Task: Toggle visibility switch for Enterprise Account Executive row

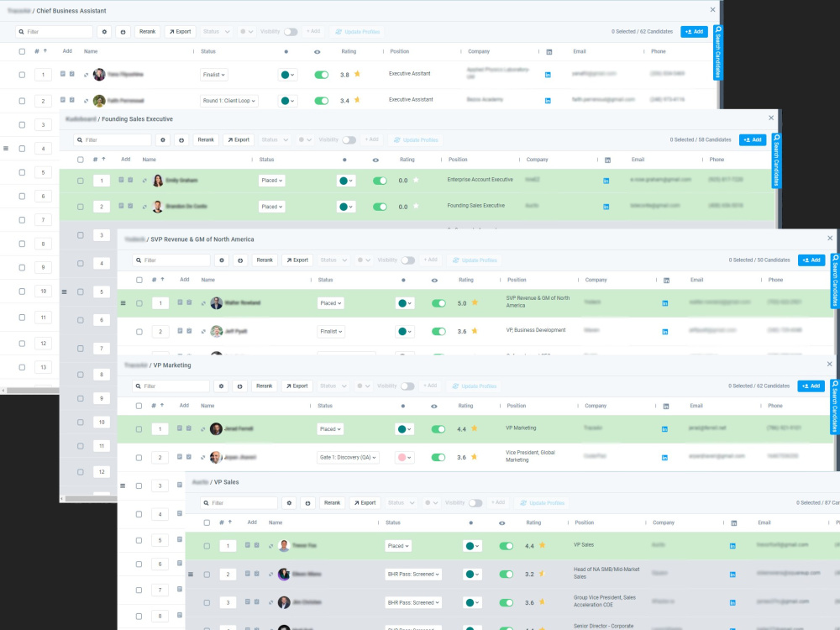Action: pyautogui.click(x=380, y=181)
